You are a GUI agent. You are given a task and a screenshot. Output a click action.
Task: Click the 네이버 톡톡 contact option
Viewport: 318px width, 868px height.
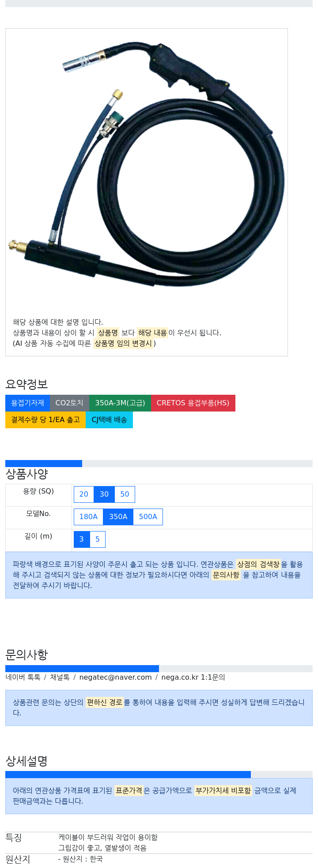pyautogui.click(x=23, y=677)
